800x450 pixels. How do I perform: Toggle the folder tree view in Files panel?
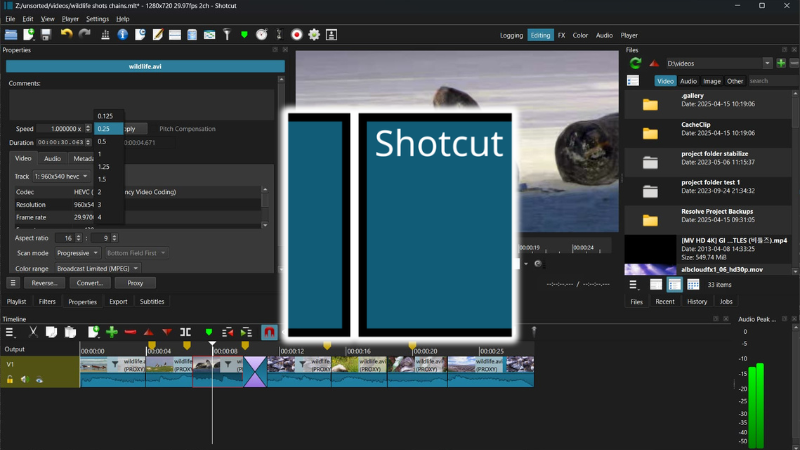633,81
